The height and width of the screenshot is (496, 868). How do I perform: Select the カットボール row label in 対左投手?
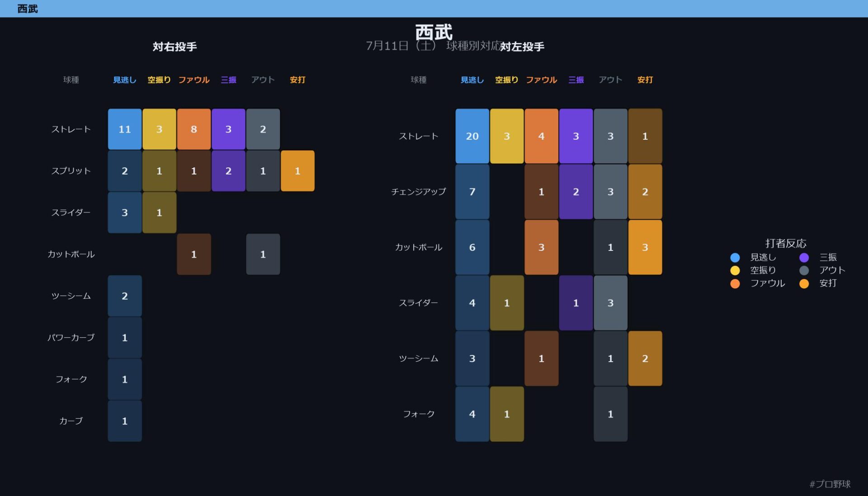coord(419,247)
